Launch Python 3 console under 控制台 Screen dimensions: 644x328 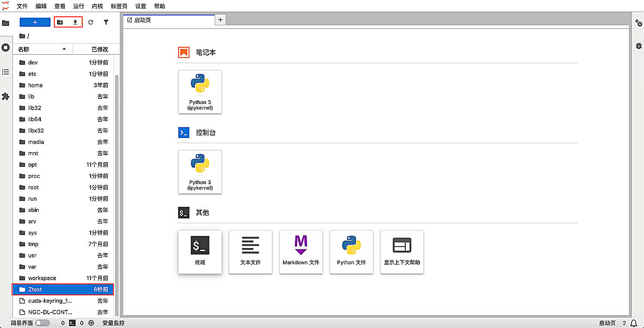(x=200, y=172)
